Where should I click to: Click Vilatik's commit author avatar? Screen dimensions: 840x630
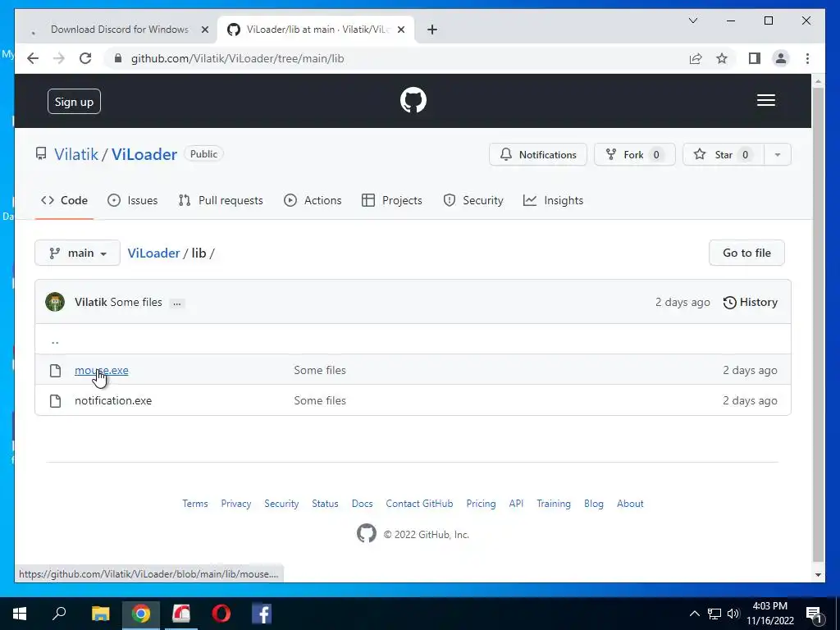coord(55,302)
